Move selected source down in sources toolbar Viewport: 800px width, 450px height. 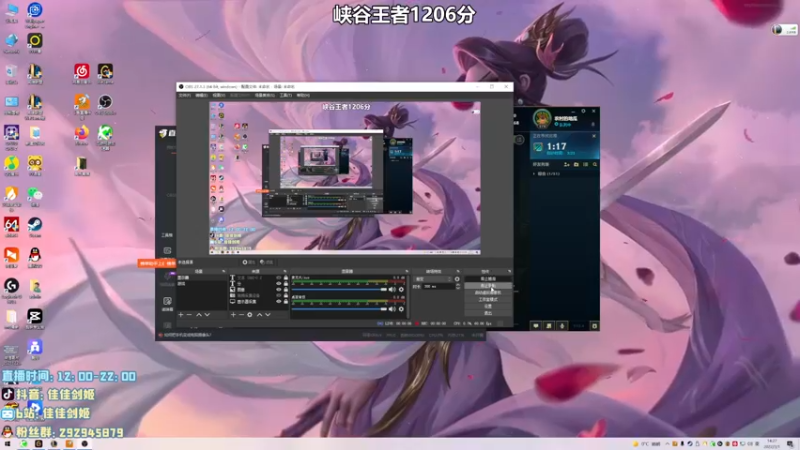[268, 315]
